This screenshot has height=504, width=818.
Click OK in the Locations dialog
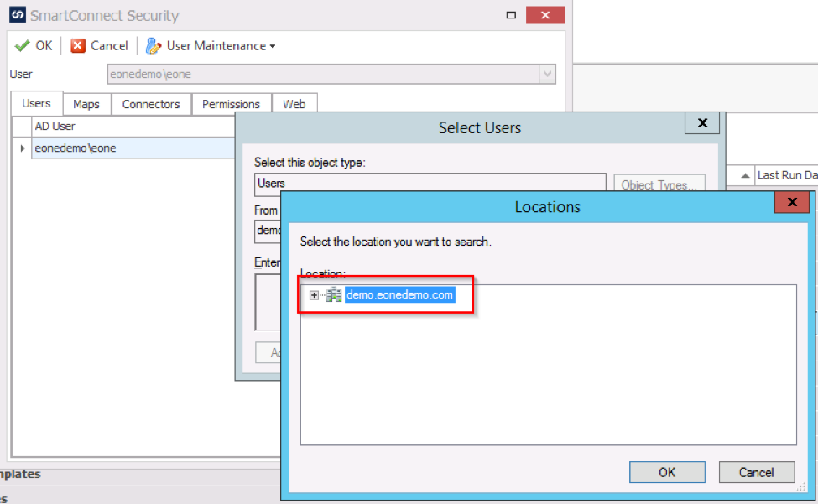(x=667, y=472)
